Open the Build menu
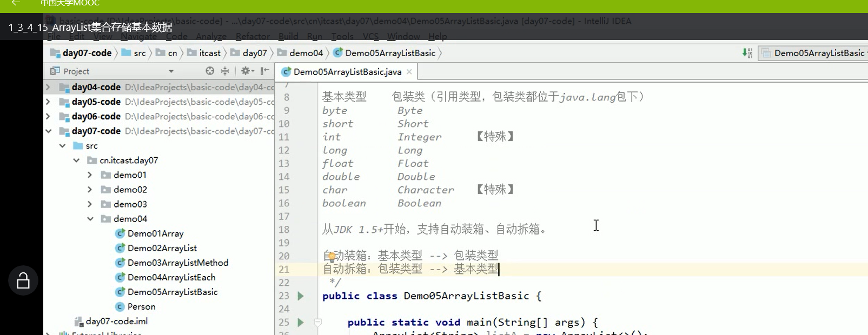The height and width of the screenshot is (335, 868). [x=288, y=36]
